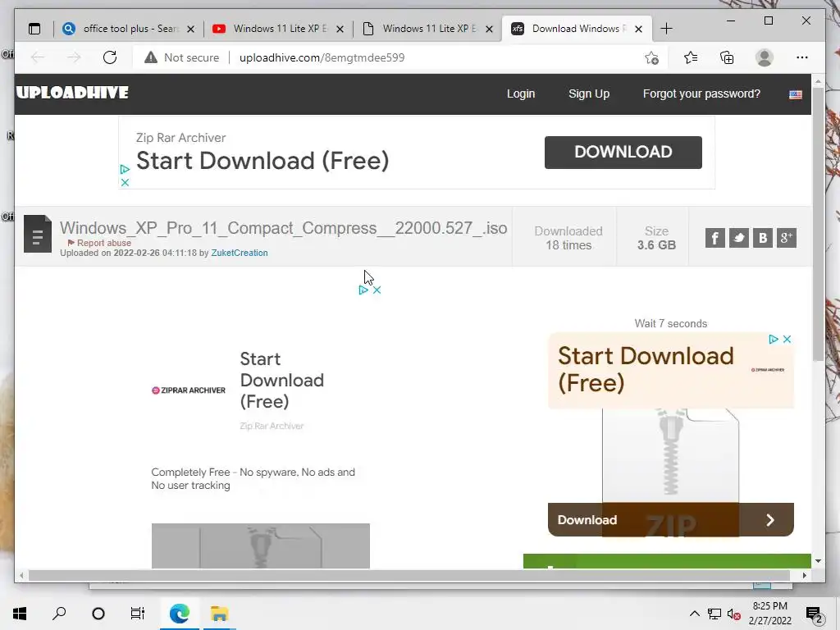The image size is (840, 630).
Task: Click the brown Download arrow button
Action: pos(671,519)
